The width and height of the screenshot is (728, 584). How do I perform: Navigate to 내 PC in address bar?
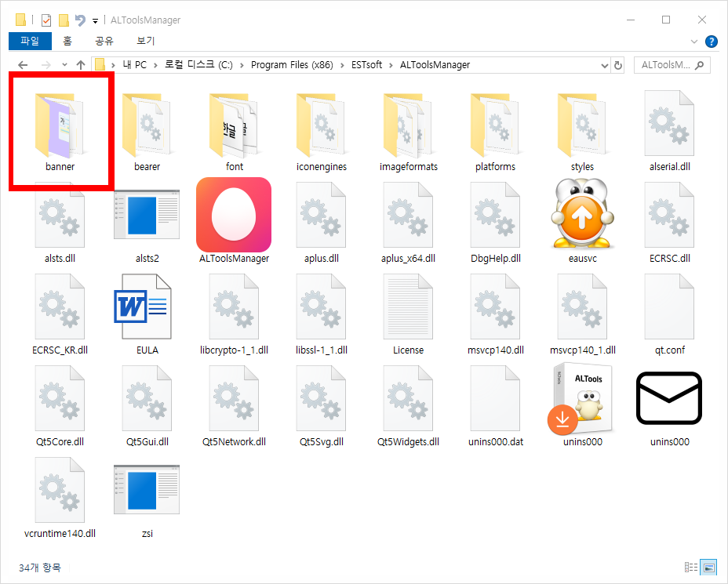coord(135,65)
